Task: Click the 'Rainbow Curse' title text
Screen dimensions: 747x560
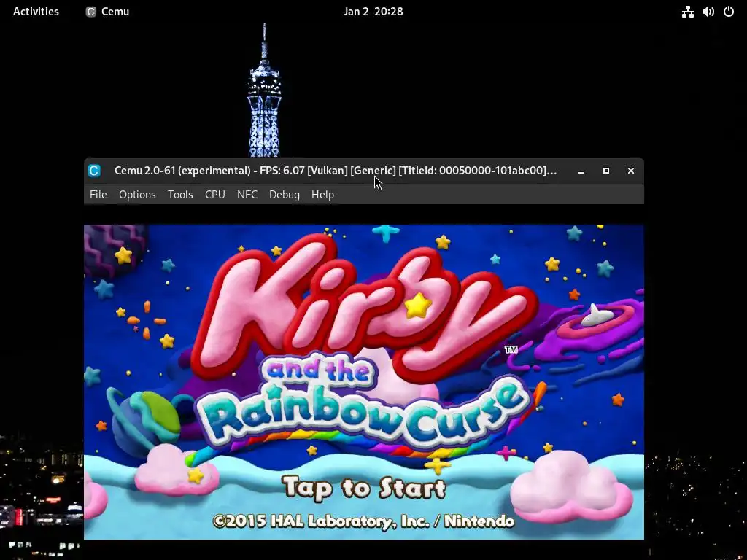Action: click(x=365, y=413)
